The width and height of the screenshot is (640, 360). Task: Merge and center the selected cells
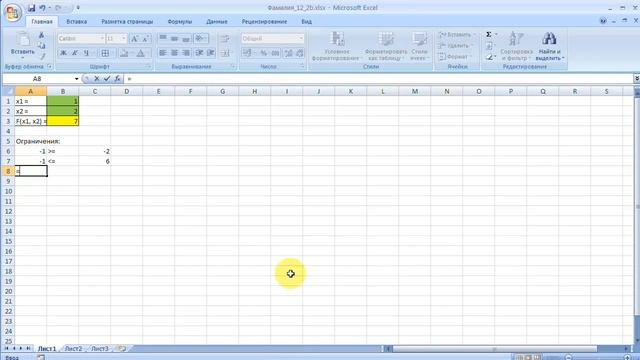click(225, 53)
